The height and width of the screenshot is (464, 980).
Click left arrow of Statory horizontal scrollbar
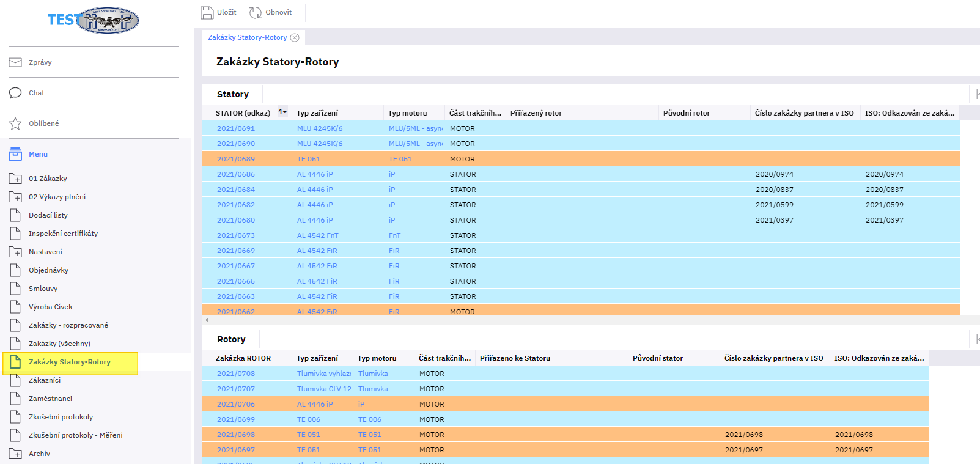click(x=207, y=320)
